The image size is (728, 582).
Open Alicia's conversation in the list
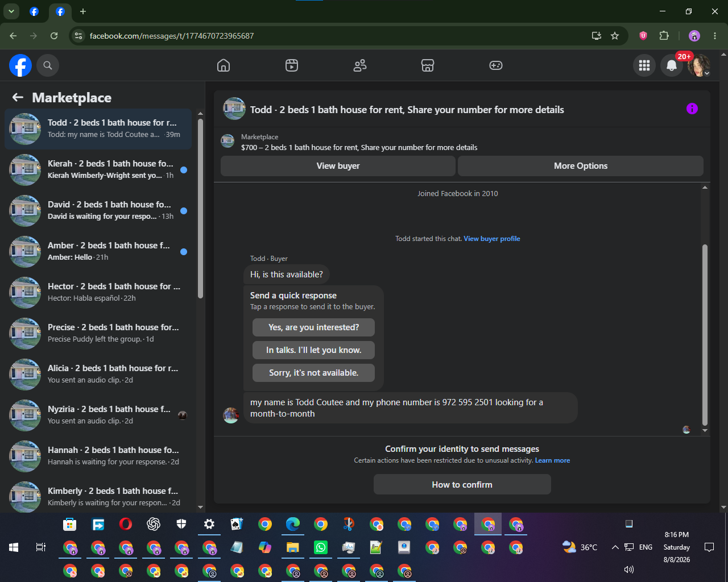pos(98,375)
